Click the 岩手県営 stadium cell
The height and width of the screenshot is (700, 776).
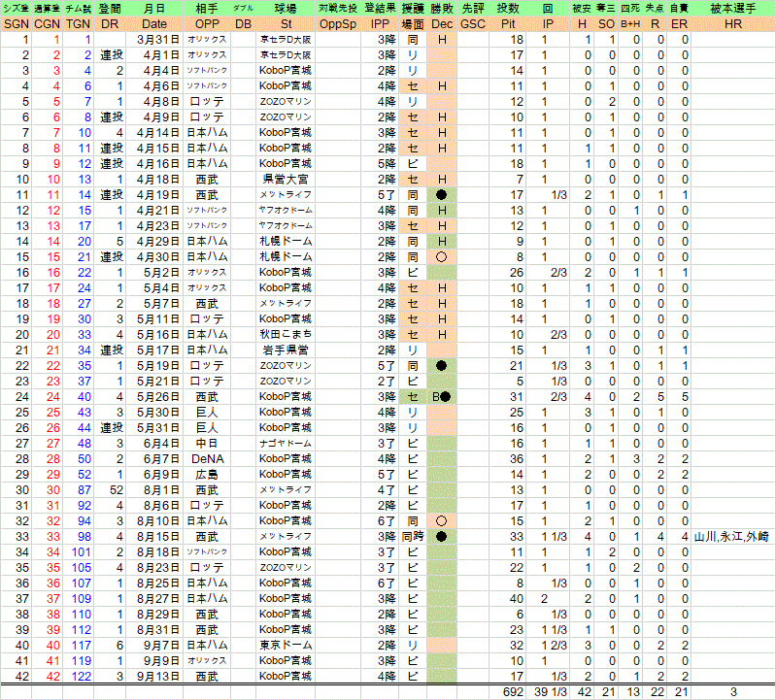click(x=286, y=350)
